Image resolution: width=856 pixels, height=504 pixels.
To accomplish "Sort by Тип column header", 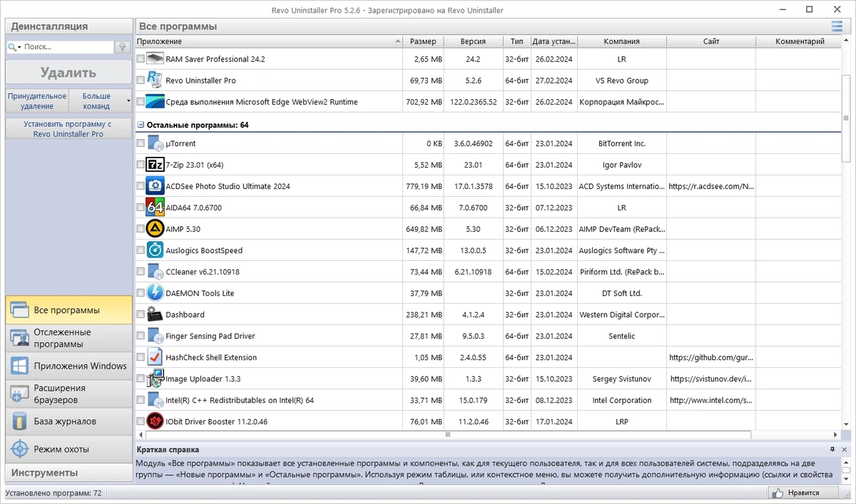I will pos(516,41).
